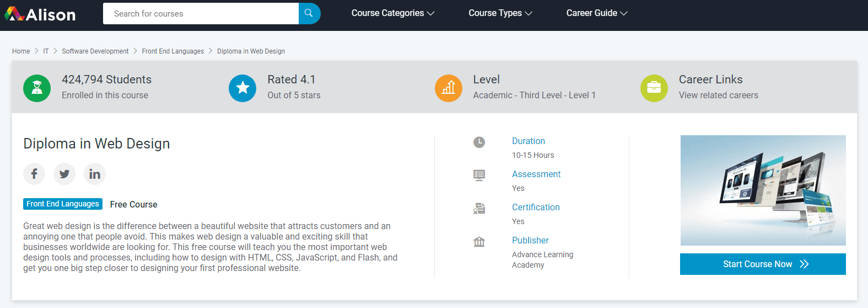Open the course preview image

(x=763, y=190)
